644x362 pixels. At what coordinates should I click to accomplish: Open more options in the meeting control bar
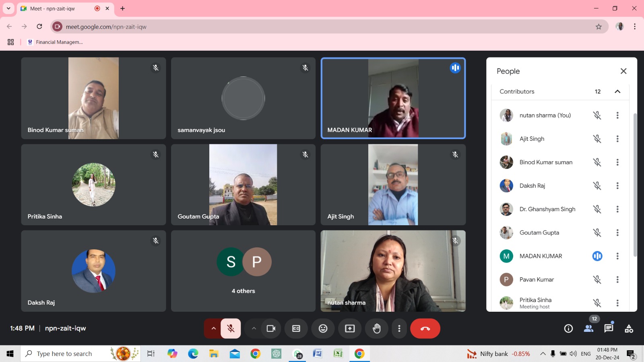coord(399,329)
